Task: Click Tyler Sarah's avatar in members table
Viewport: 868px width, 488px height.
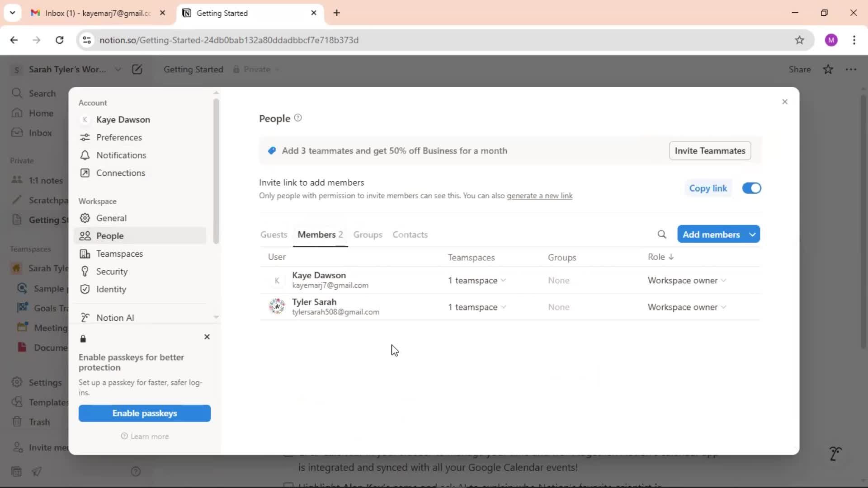Action: pyautogui.click(x=277, y=307)
